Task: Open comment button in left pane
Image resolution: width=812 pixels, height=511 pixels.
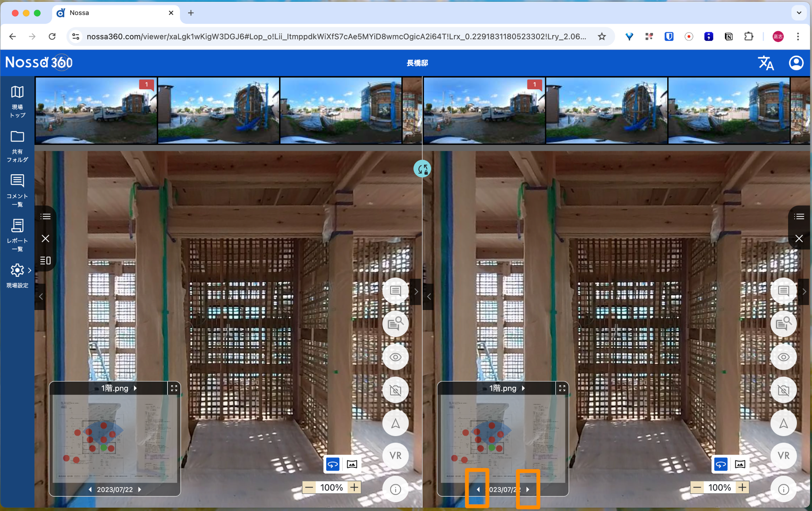Action: tap(395, 291)
